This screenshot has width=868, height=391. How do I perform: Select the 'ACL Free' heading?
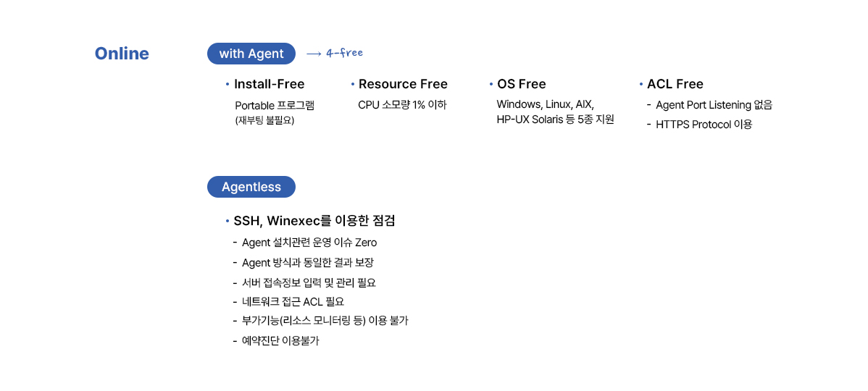(x=675, y=84)
